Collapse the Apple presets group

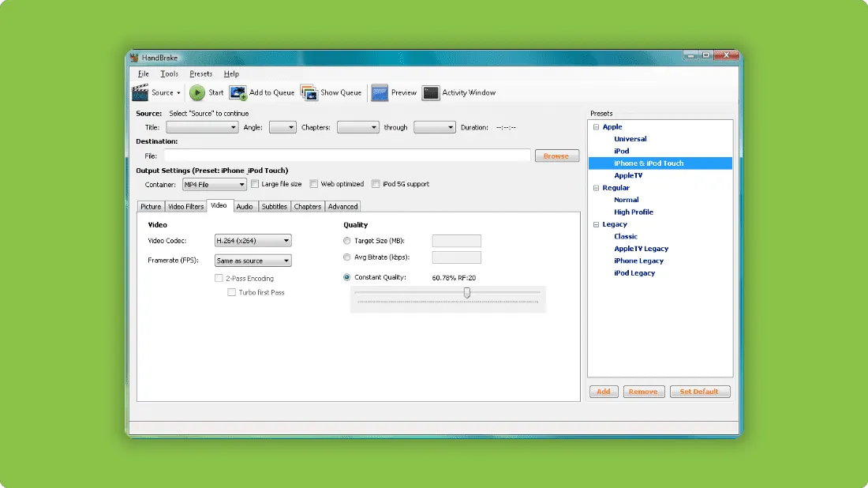point(597,127)
